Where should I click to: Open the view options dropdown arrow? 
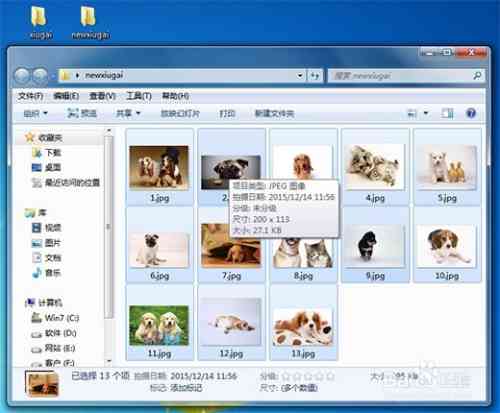tap(426, 114)
